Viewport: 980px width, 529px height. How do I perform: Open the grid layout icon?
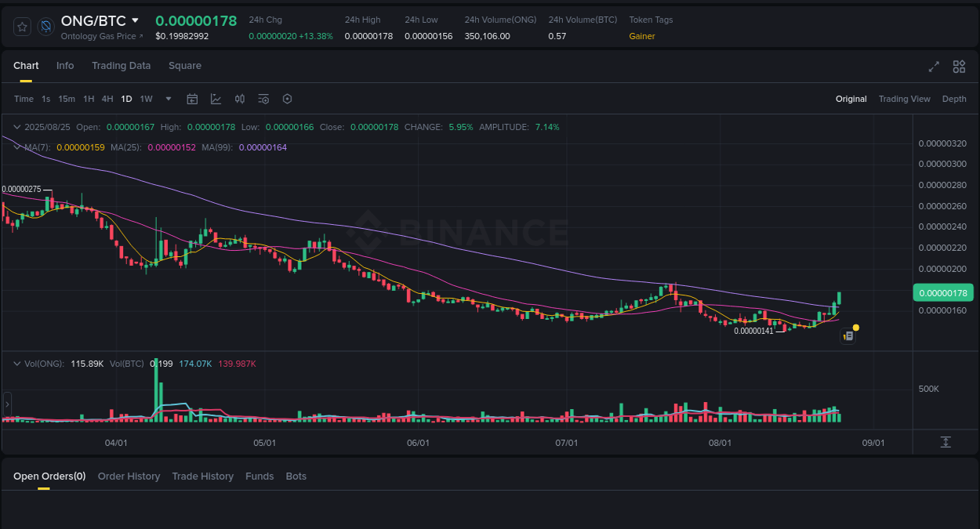[x=959, y=67]
